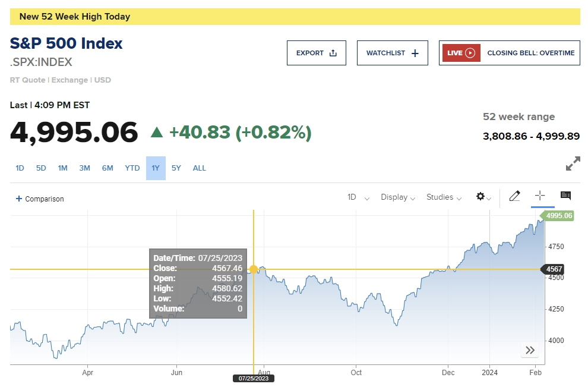Screen dimensions: 588x387
Task: Click the live play icon
Action: (x=470, y=53)
